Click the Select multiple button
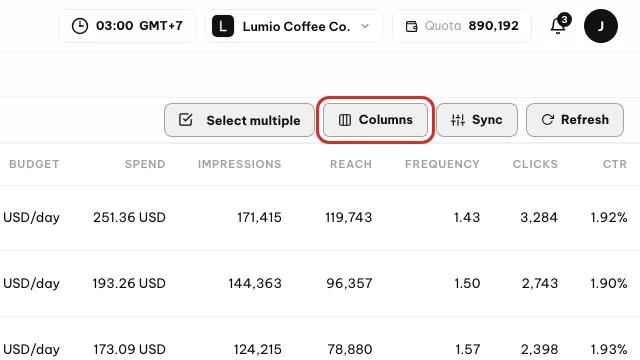 click(240, 120)
